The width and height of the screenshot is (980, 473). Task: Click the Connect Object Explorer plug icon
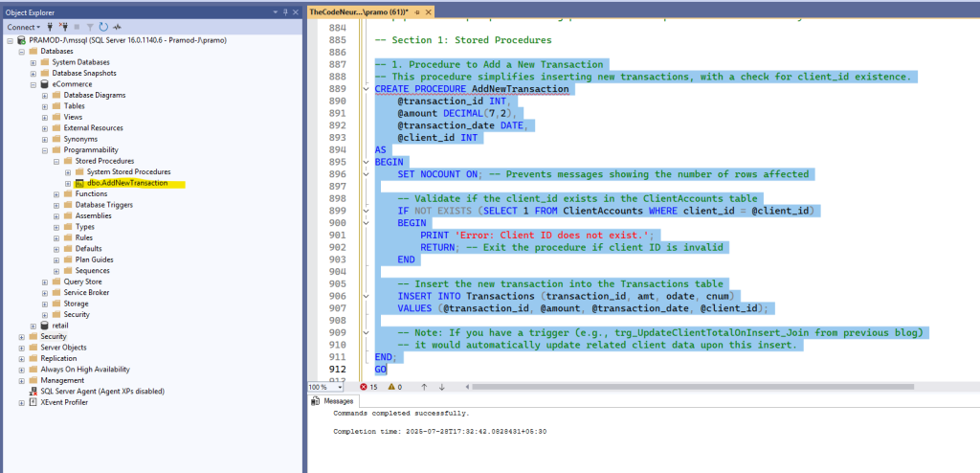pos(50,27)
